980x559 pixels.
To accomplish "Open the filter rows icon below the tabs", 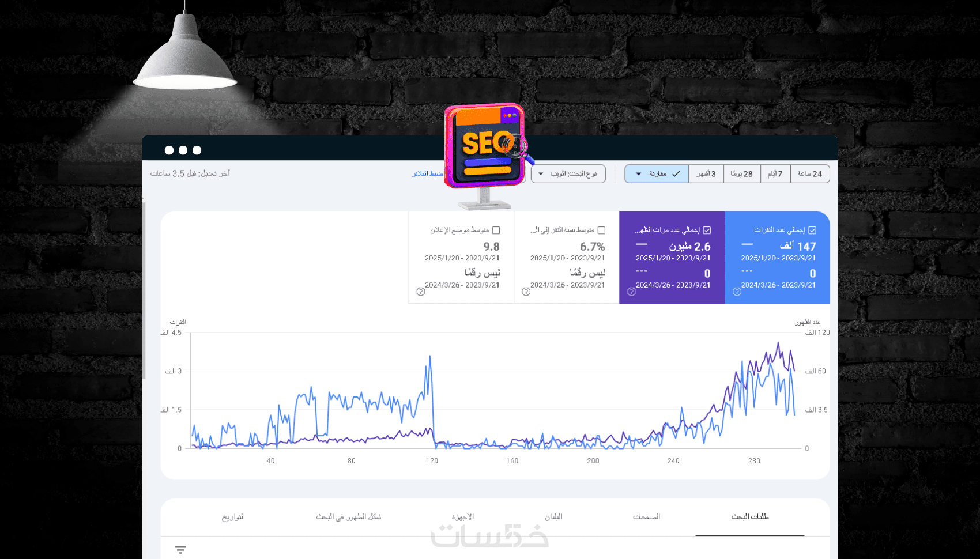I will tap(180, 550).
